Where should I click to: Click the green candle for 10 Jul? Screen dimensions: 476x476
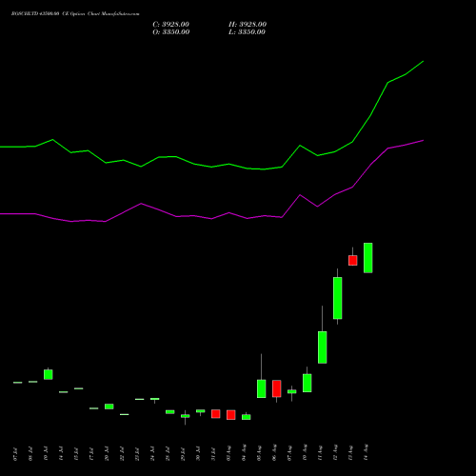pyautogui.click(x=49, y=374)
